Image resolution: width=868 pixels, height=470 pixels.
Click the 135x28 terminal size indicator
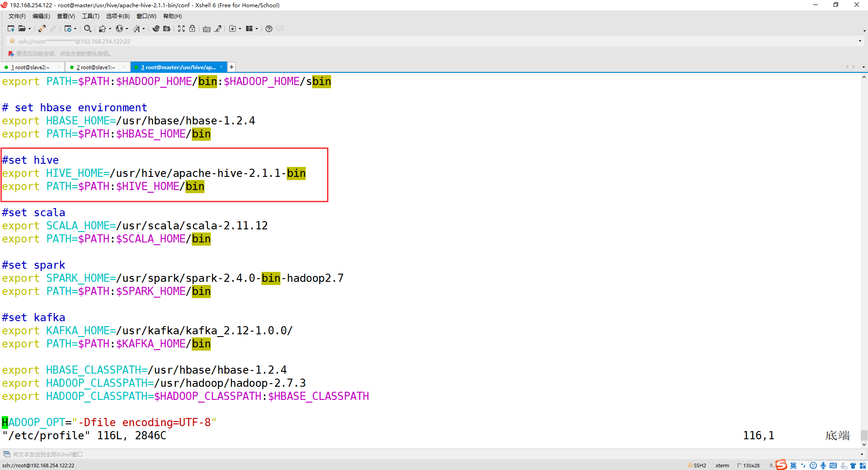(749, 465)
